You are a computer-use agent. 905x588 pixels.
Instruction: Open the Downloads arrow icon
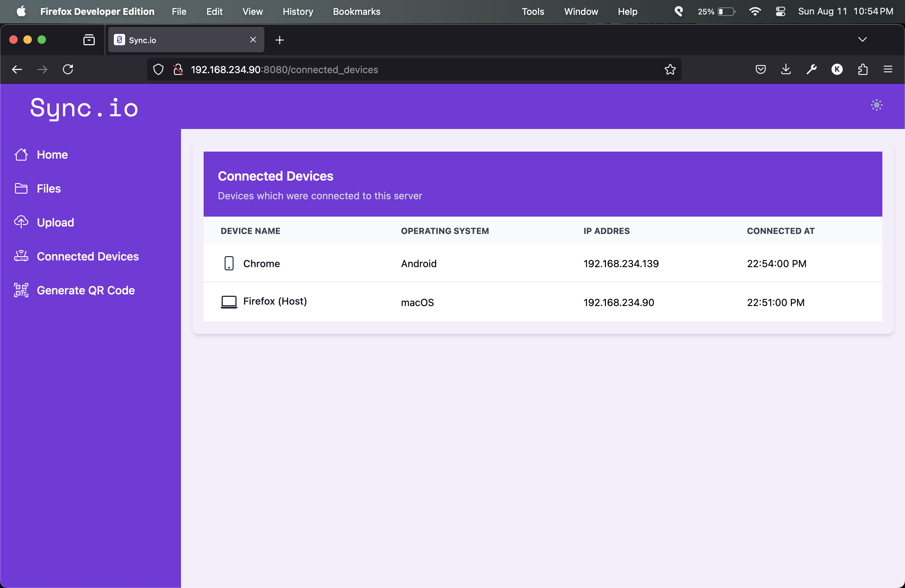[x=786, y=70]
